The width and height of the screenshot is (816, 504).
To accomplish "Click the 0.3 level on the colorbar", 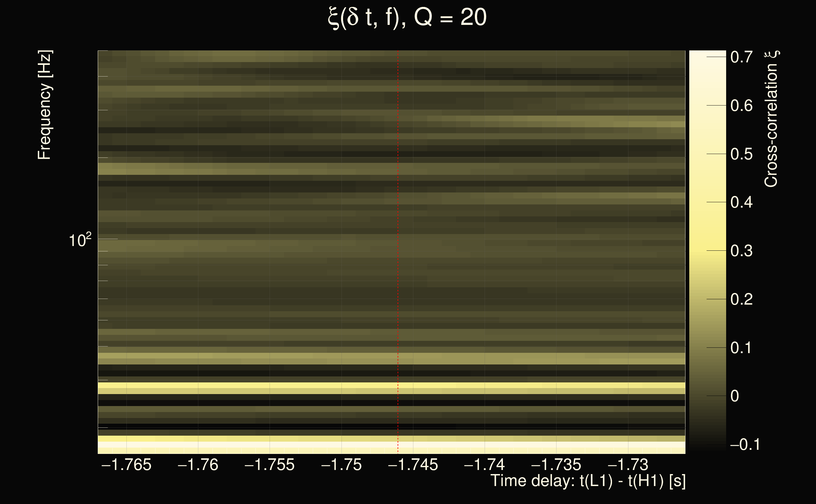I will (x=741, y=251).
